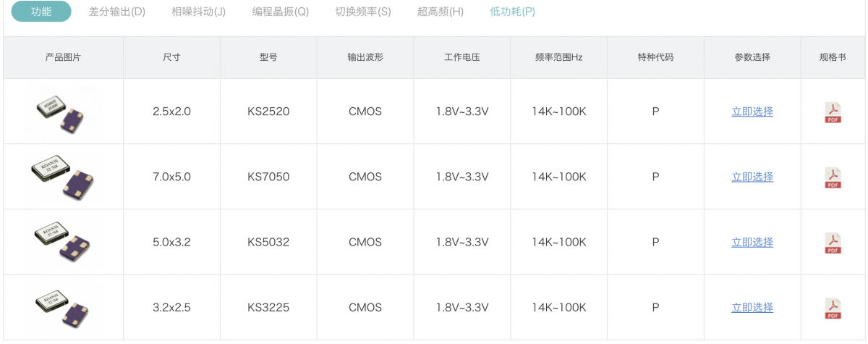Switch to the 相噪抖动(J) tab

click(198, 12)
